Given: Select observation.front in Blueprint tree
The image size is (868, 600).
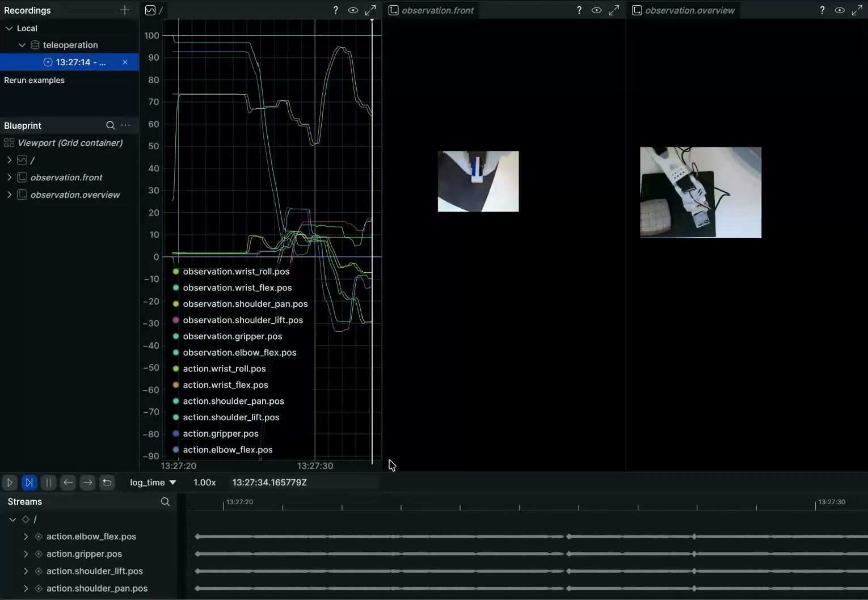Looking at the screenshot, I should pyautogui.click(x=66, y=178).
